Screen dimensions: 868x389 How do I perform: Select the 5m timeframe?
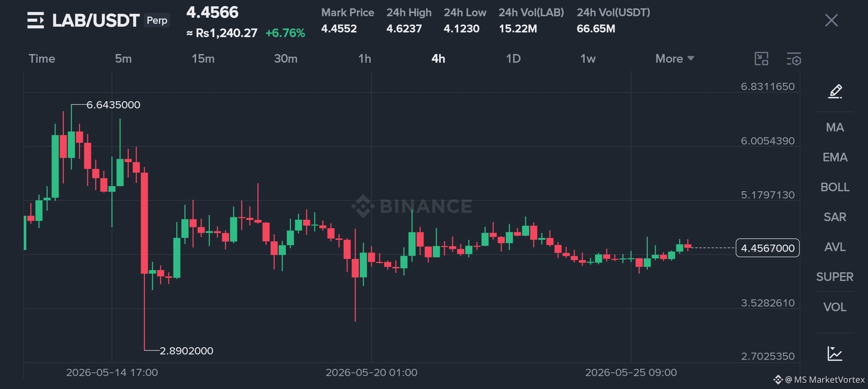click(123, 58)
